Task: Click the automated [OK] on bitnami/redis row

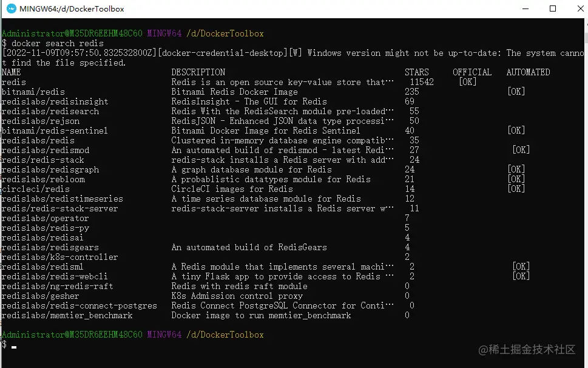Action: coord(516,92)
